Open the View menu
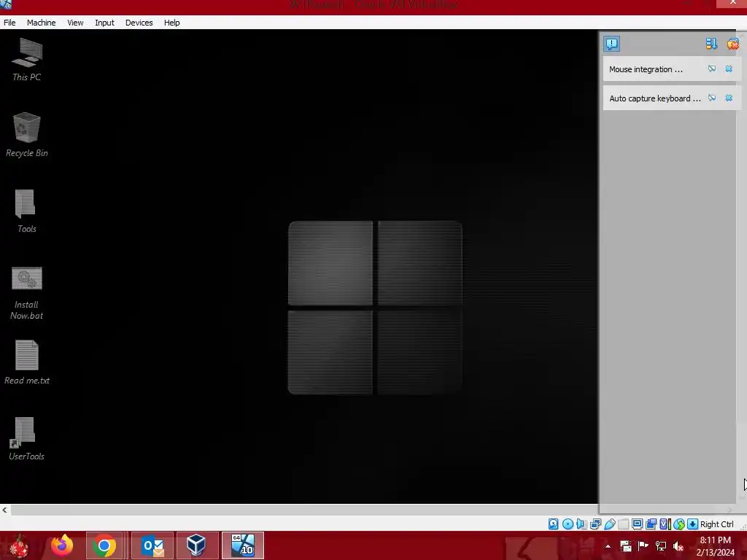This screenshot has width=747, height=560. click(75, 23)
